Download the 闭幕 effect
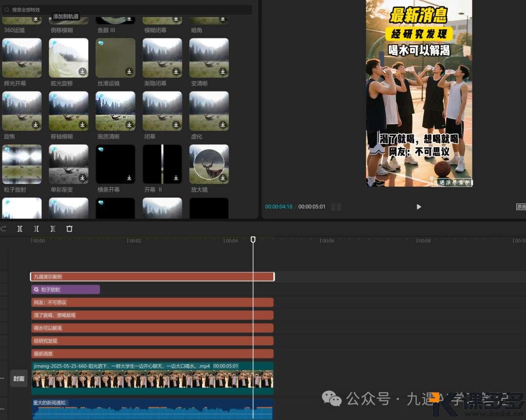526x420 pixels. (x=176, y=125)
